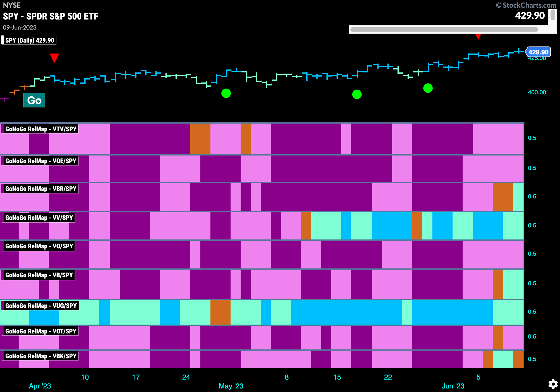Click the small red arrow marker near June 5
The image size is (560, 392).
478,37
